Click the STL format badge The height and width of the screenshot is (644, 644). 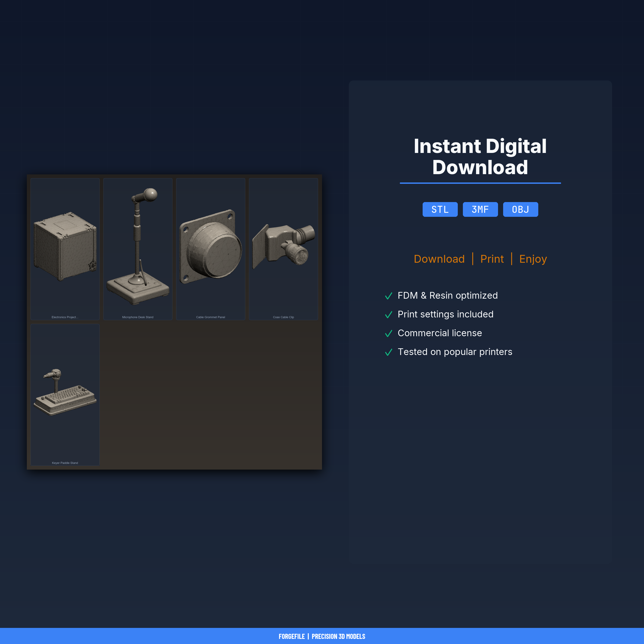tap(440, 209)
